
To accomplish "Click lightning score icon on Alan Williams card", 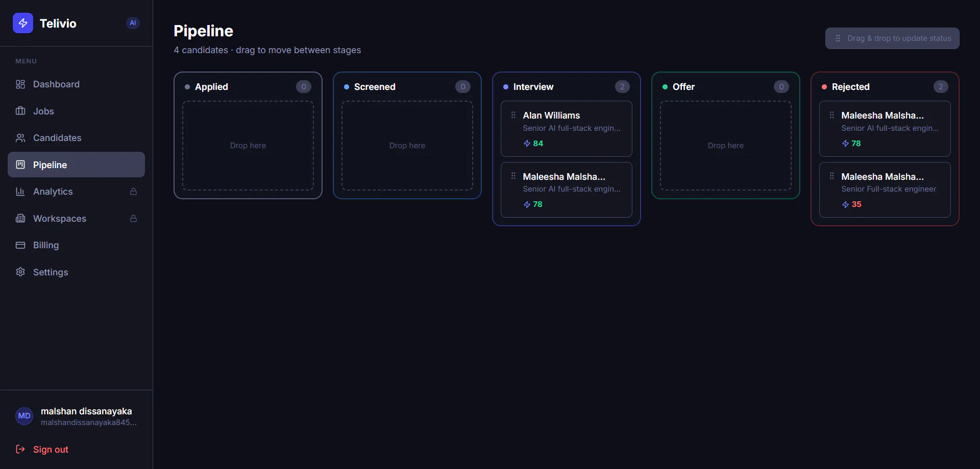I will click(x=527, y=144).
